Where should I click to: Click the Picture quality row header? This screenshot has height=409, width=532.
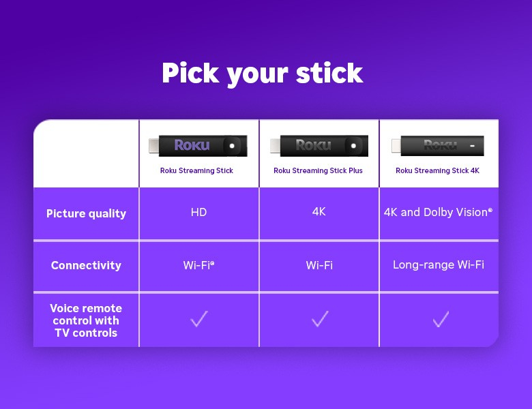click(86, 213)
